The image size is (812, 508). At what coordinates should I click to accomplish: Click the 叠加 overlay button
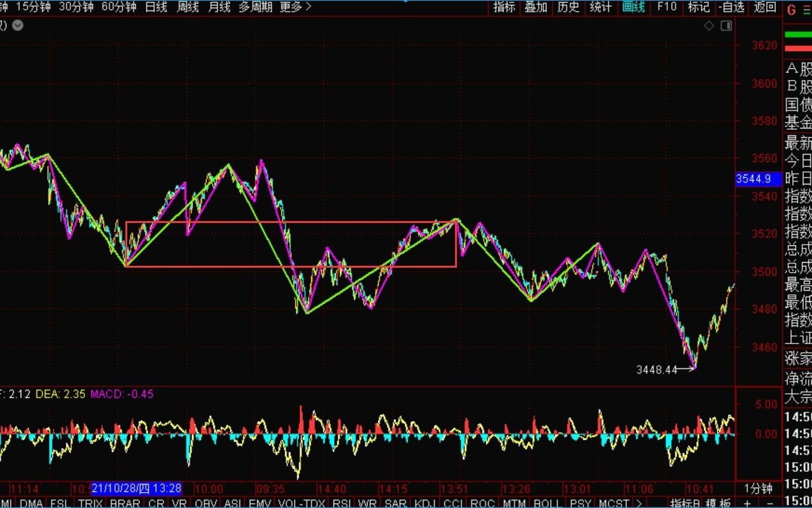pos(536,7)
